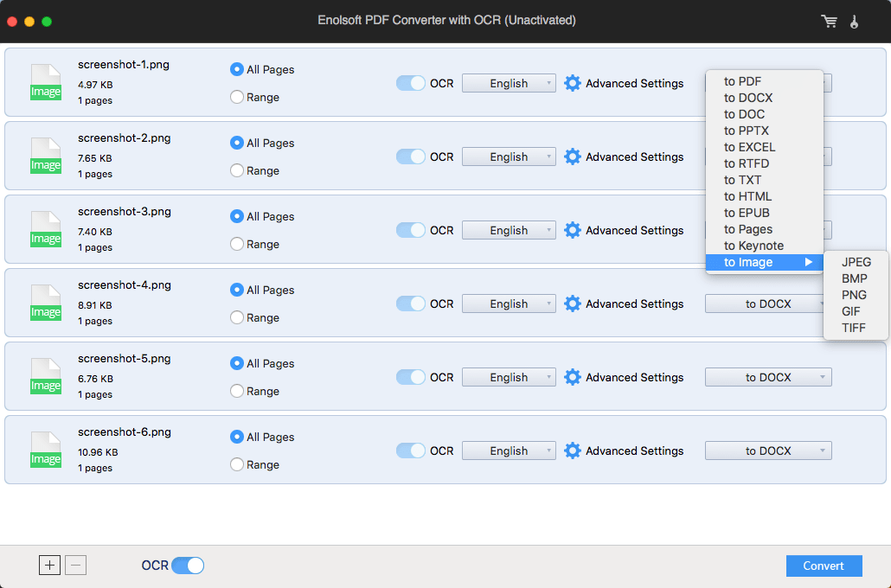Toggle OCR switch for screenshot-2.png
891x588 pixels.
pos(411,157)
